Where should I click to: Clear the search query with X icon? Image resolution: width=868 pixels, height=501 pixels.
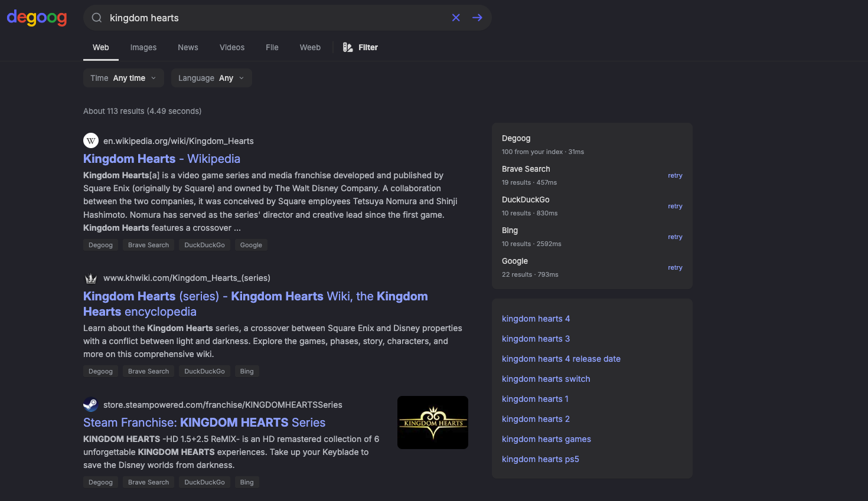(x=456, y=18)
